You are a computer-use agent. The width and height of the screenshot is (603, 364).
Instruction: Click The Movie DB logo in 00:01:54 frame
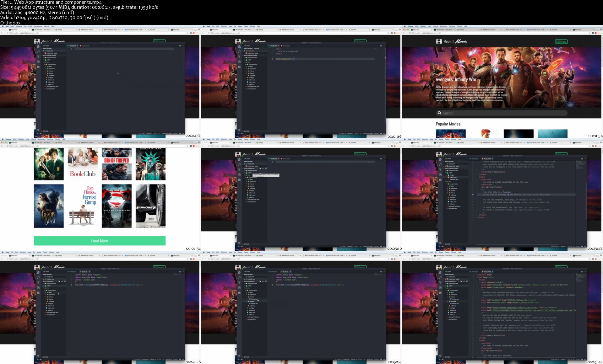(561, 41)
